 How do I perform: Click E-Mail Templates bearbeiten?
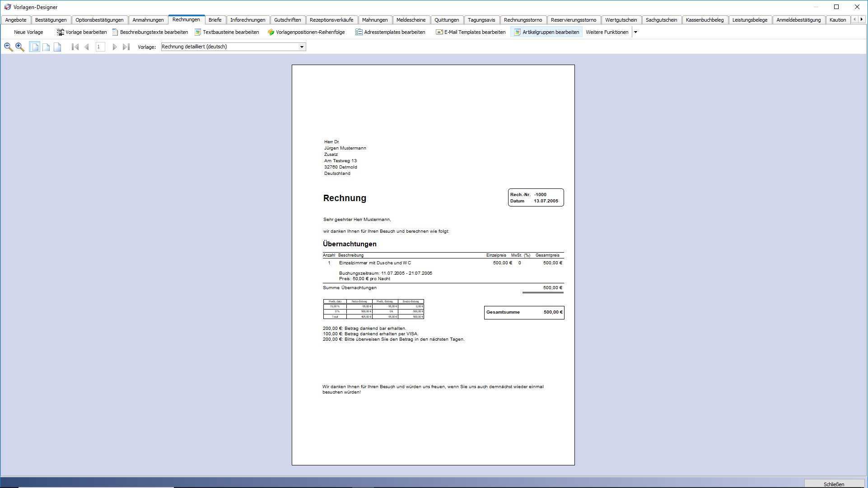(x=471, y=32)
